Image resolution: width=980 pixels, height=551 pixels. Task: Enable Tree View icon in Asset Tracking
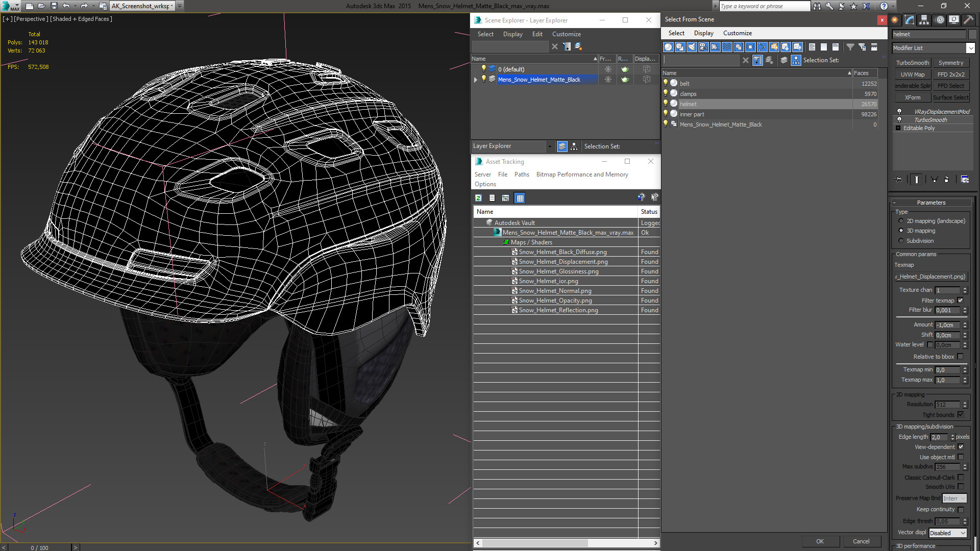[x=505, y=198]
